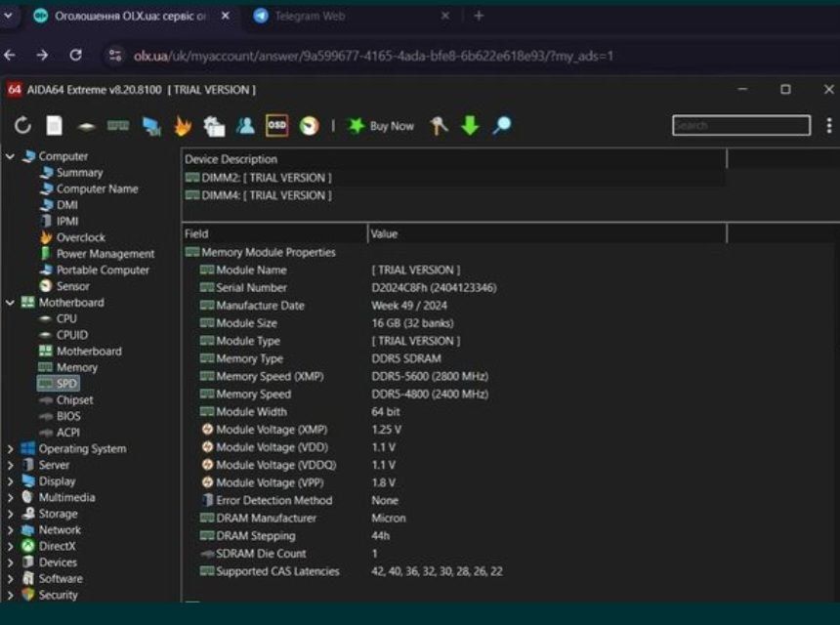Click the green download arrow icon
This screenshot has height=625, width=840.
(x=470, y=126)
